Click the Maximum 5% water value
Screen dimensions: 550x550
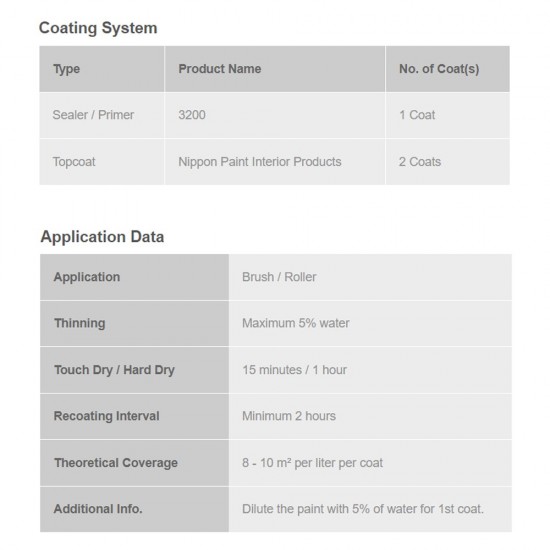[296, 323]
